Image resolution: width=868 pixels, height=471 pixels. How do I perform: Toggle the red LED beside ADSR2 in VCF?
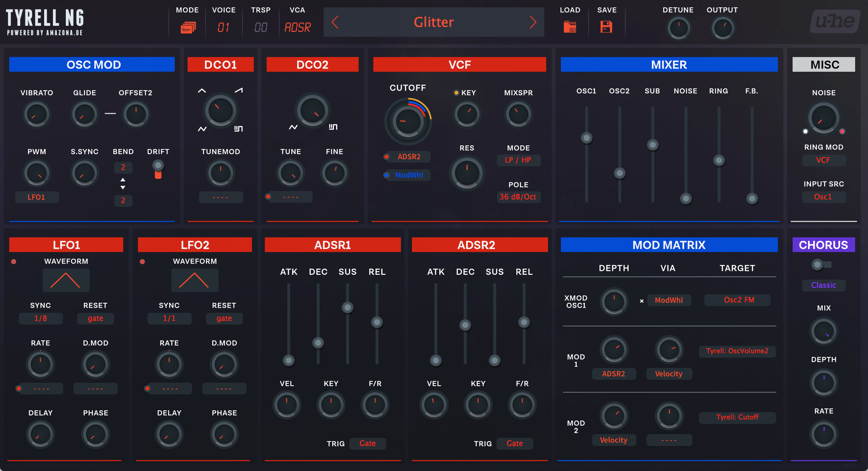(386, 157)
